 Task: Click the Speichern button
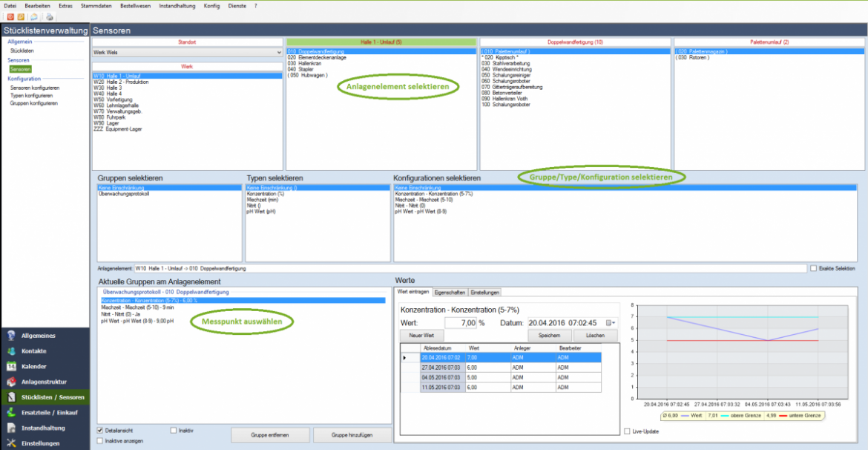549,336
